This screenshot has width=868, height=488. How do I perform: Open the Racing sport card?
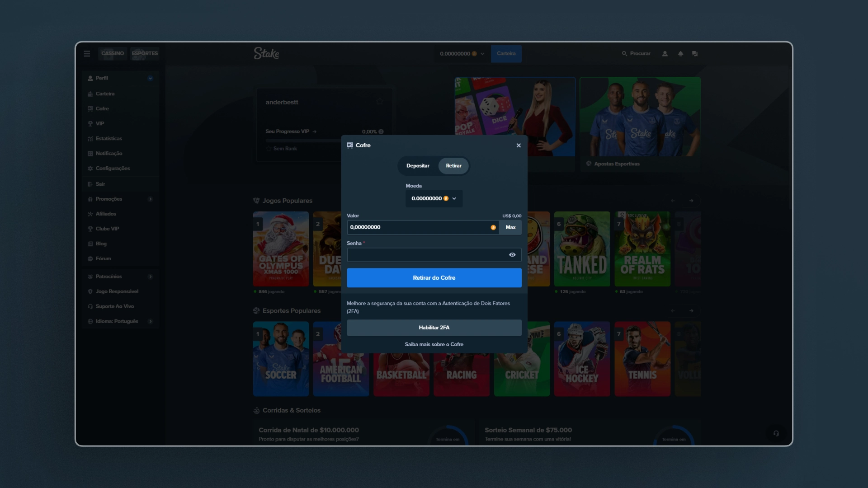click(462, 375)
